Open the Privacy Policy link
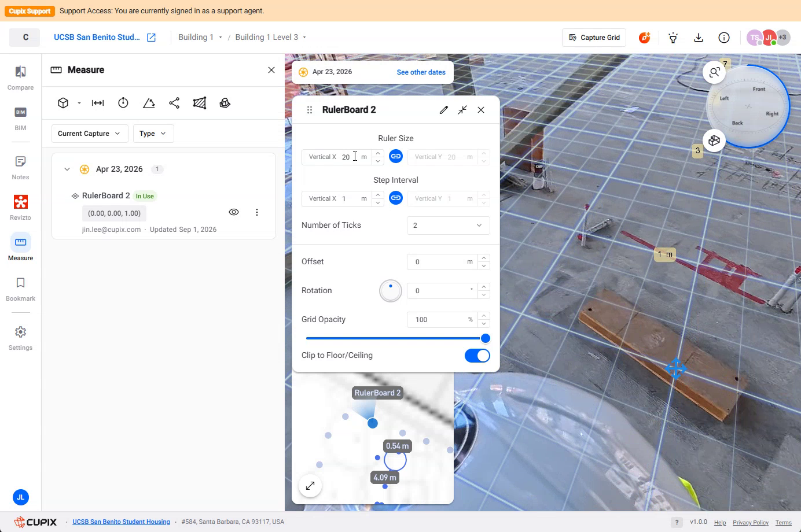Image resolution: width=801 pixels, height=532 pixels. 751,523
